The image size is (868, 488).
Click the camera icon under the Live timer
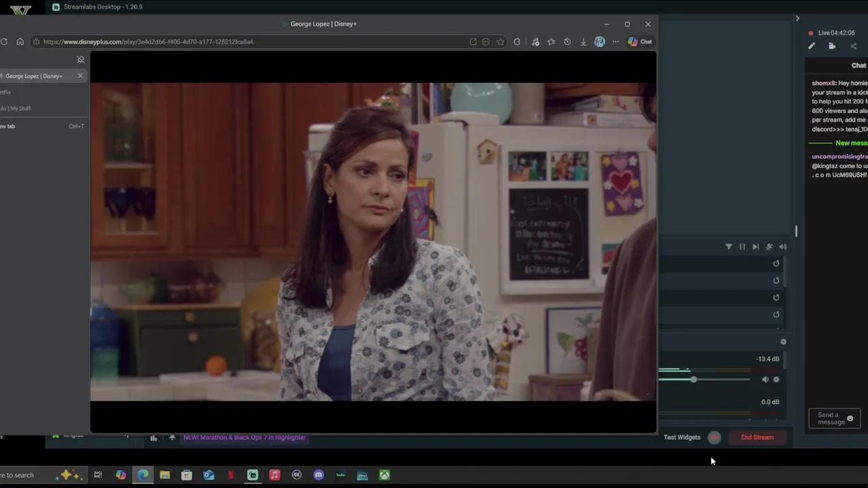(832, 46)
